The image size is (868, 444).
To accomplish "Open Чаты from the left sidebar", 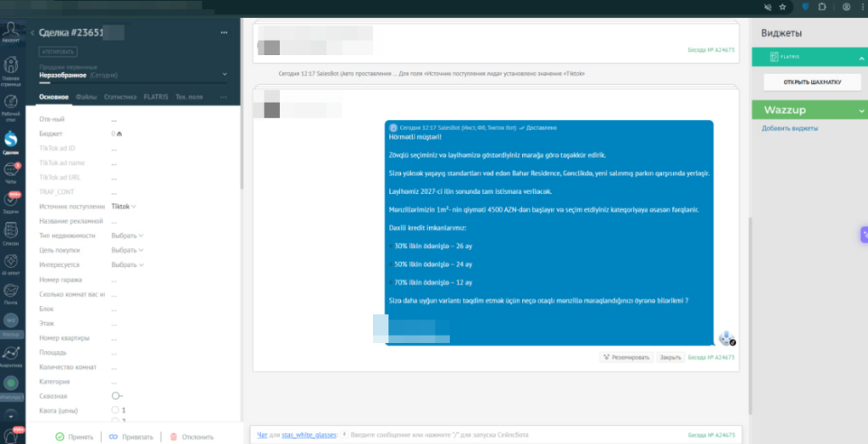I will point(12,170).
